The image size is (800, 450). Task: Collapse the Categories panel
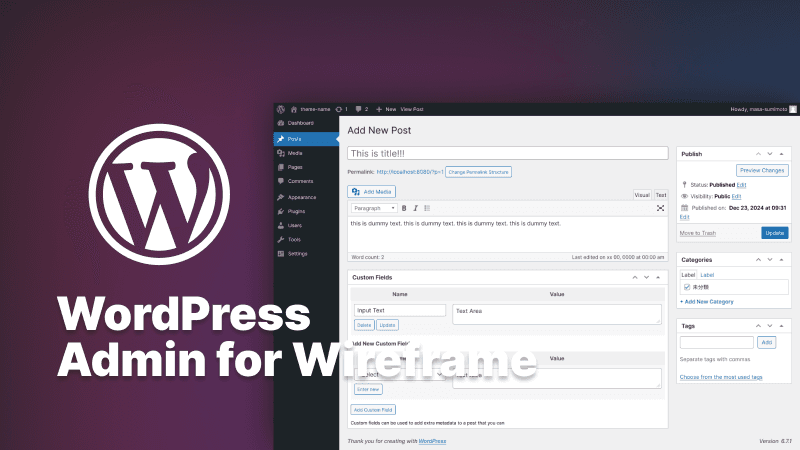click(x=782, y=260)
